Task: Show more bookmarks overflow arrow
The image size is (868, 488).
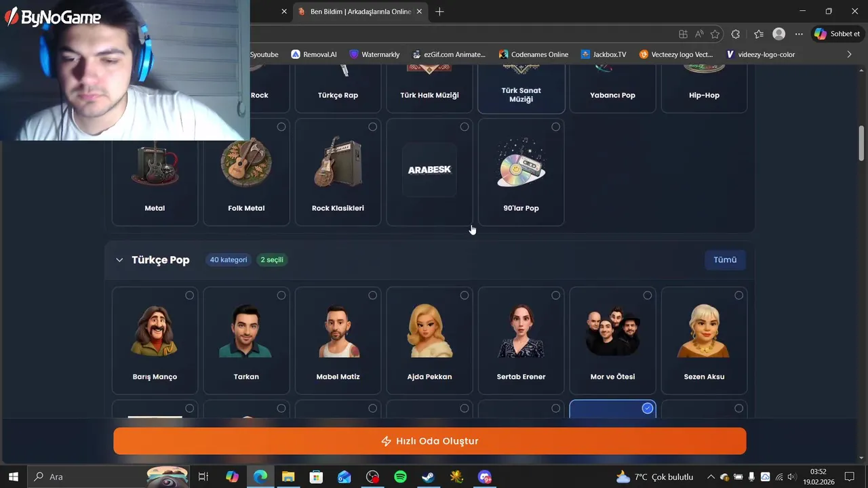Action: 849,54
